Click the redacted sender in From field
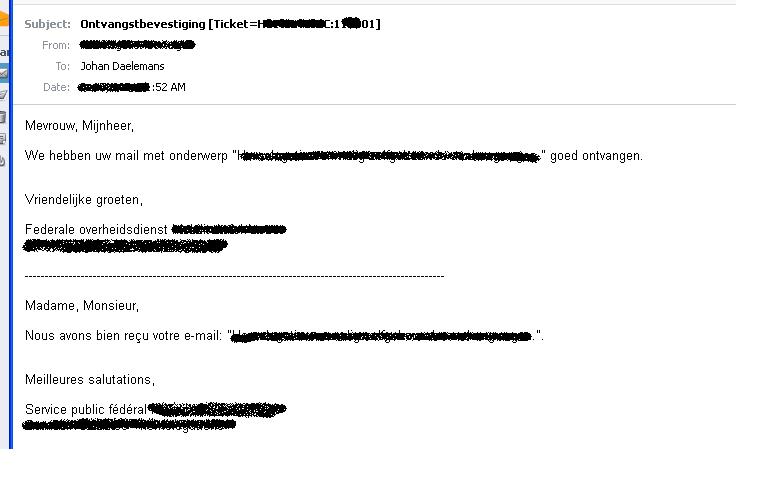The height and width of the screenshot is (477, 766). [138, 45]
